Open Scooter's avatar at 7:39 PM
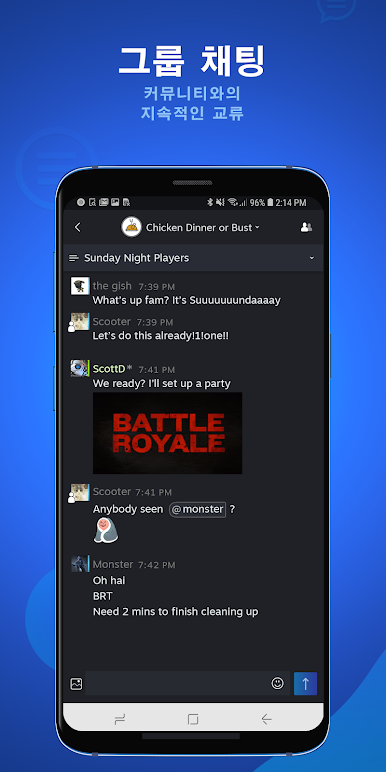386x772 pixels. pyautogui.click(x=80, y=322)
